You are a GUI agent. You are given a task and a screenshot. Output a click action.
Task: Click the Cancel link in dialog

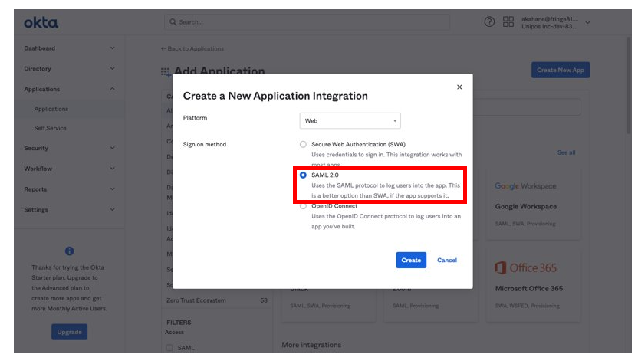[x=447, y=260]
